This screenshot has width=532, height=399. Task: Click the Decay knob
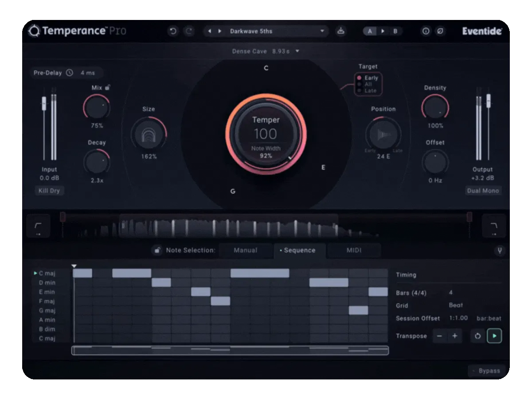97,162
